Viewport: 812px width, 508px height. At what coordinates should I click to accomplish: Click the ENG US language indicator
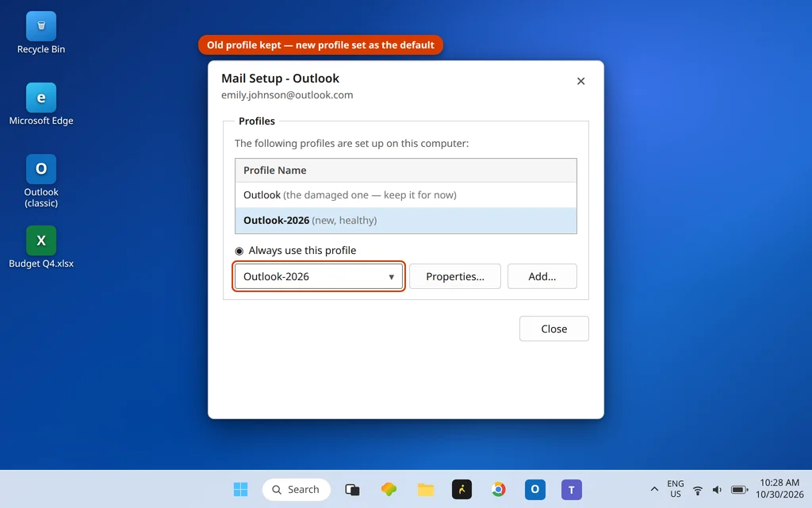pyautogui.click(x=676, y=489)
